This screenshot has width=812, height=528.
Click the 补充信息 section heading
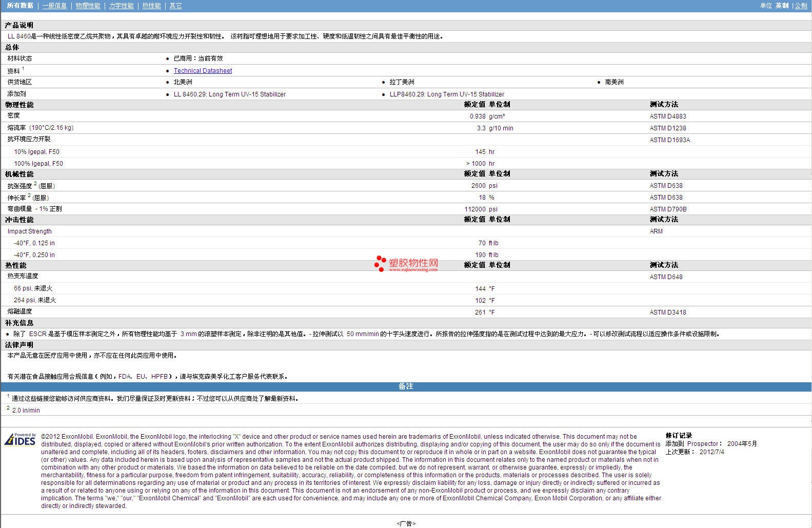(x=19, y=323)
